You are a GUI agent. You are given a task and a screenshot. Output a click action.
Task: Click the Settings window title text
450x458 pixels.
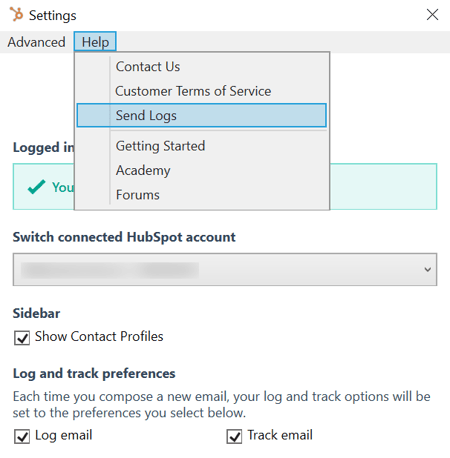pos(53,15)
